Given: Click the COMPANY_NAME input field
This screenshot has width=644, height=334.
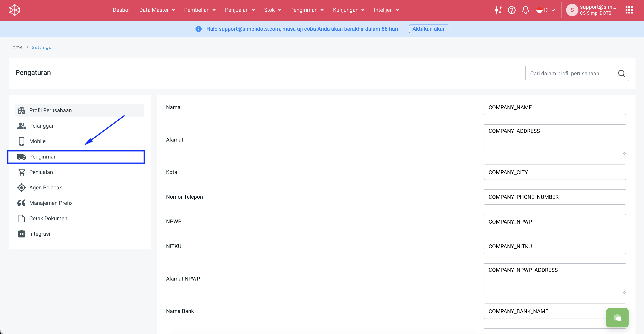Looking at the screenshot, I should pos(555,107).
